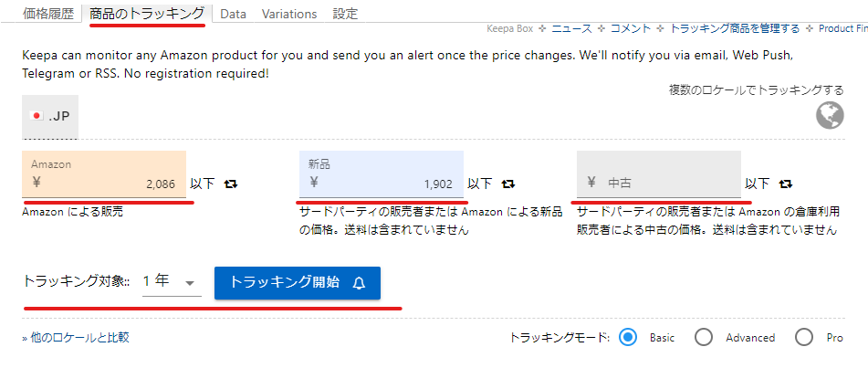Screen dimensions: 868x368
Task: Open the トラッキング商品を管理する link
Action: click(735, 29)
